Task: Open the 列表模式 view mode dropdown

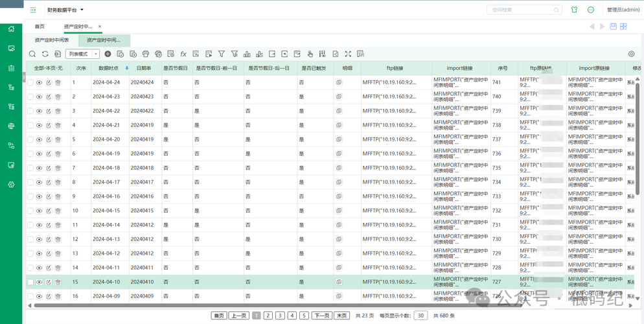Action: pyautogui.click(x=83, y=54)
